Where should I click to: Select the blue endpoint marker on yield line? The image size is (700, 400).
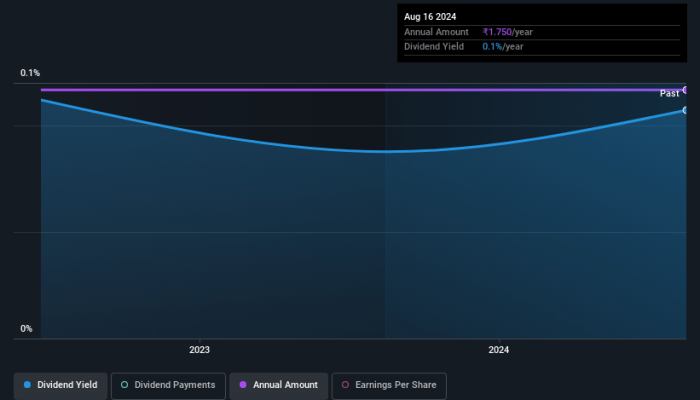(686, 110)
